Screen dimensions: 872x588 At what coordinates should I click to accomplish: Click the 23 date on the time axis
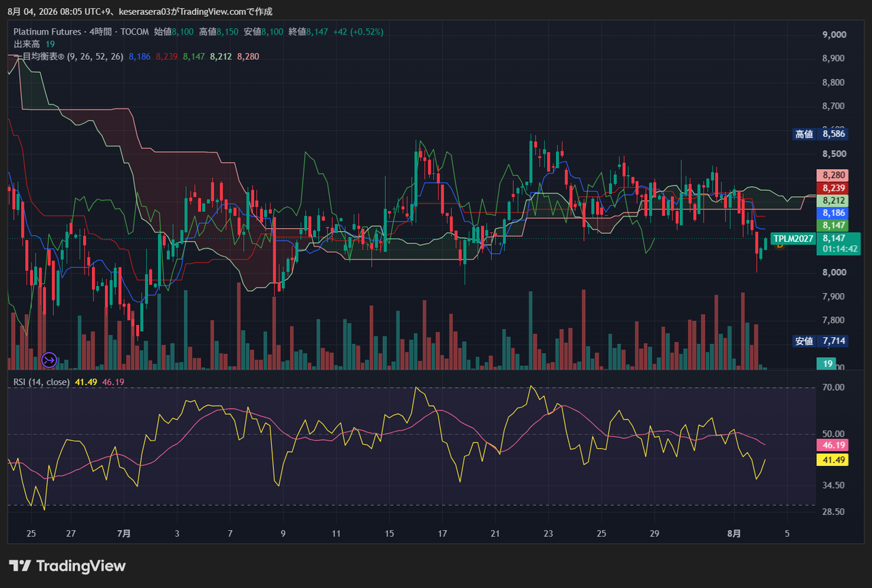[x=548, y=533]
